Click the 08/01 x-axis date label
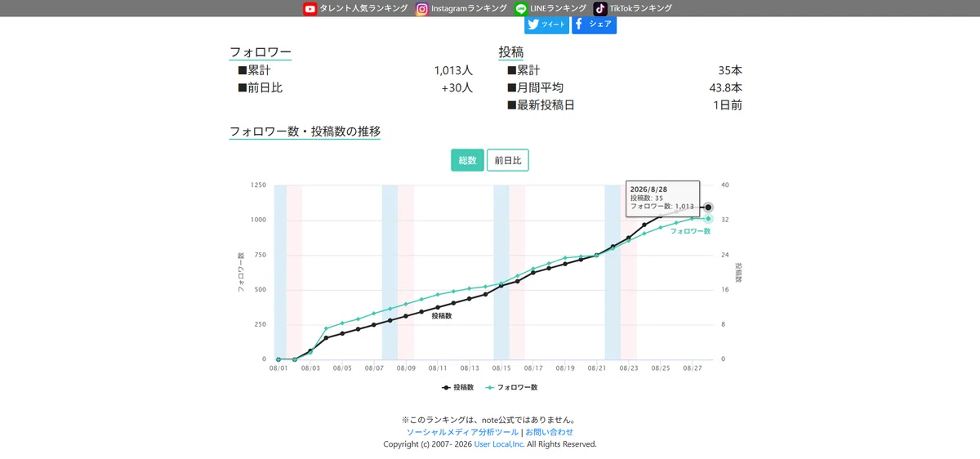Viewport: 980px width, 459px height. coord(278,368)
